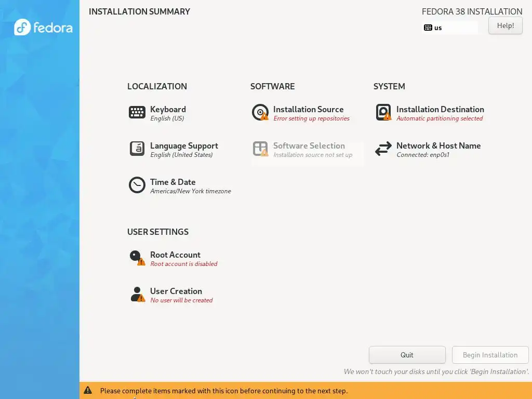Viewport: 532px width, 399px height.
Task: Click the Installation Destination disk icon
Action: point(383,112)
